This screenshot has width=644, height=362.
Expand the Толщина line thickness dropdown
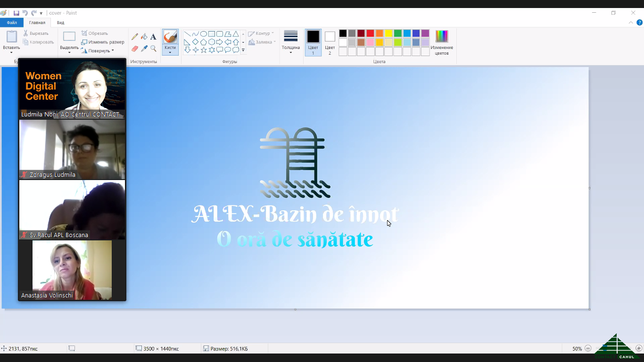tap(290, 41)
